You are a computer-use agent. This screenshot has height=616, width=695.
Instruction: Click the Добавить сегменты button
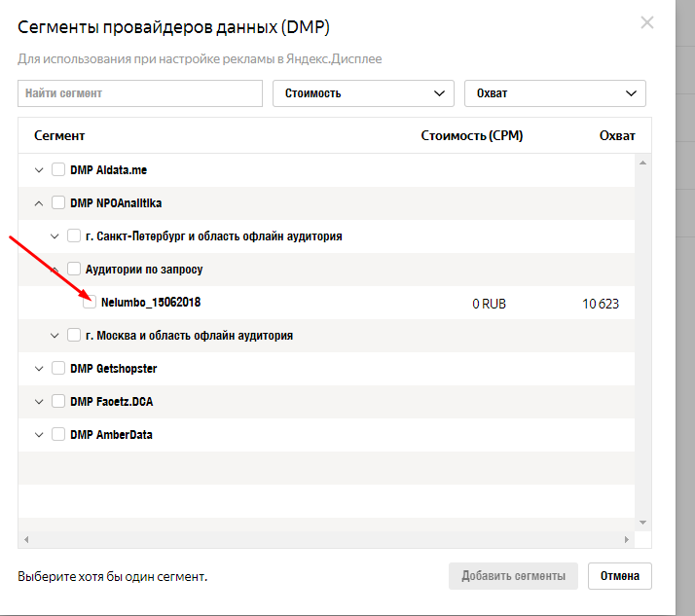coord(513,576)
